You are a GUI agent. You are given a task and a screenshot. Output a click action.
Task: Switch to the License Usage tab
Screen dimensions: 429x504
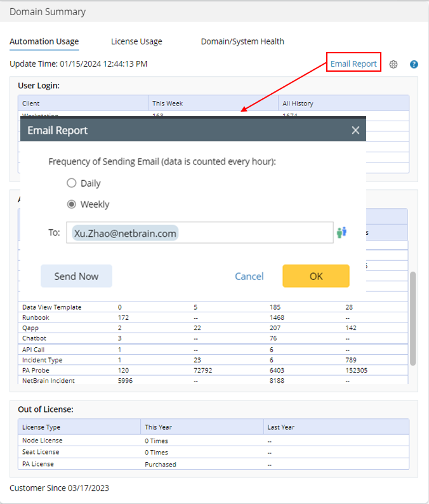pos(136,42)
